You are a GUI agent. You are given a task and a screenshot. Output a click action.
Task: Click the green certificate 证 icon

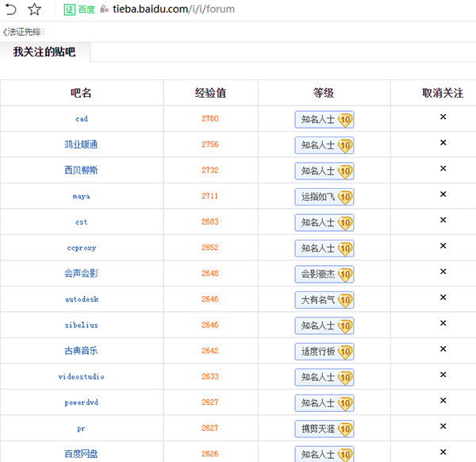70,10
